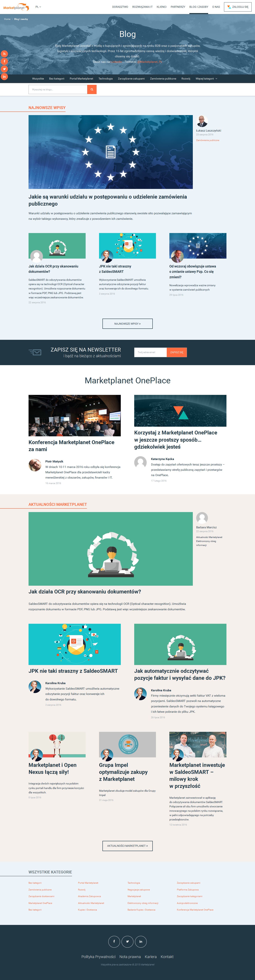Click the ZALOGUJ SIĘ login button
This screenshot has height=980, width=255.
pyautogui.click(x=238, y=7)
